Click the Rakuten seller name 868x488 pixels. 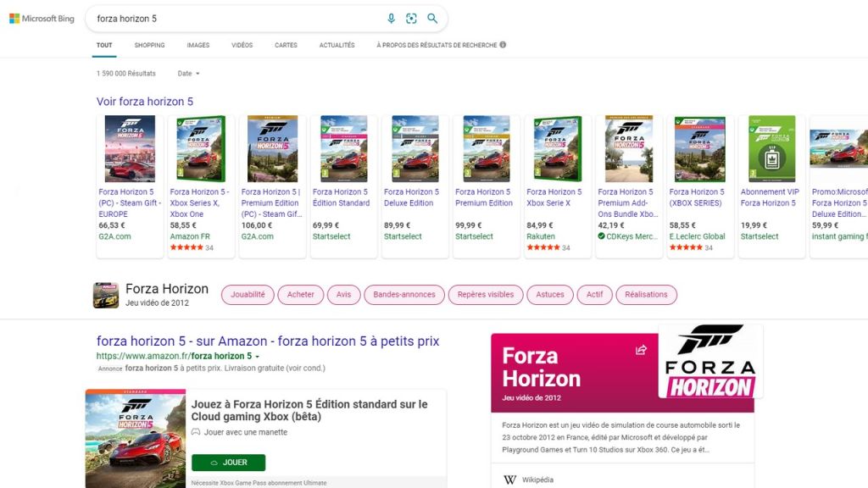click(541, 236)
